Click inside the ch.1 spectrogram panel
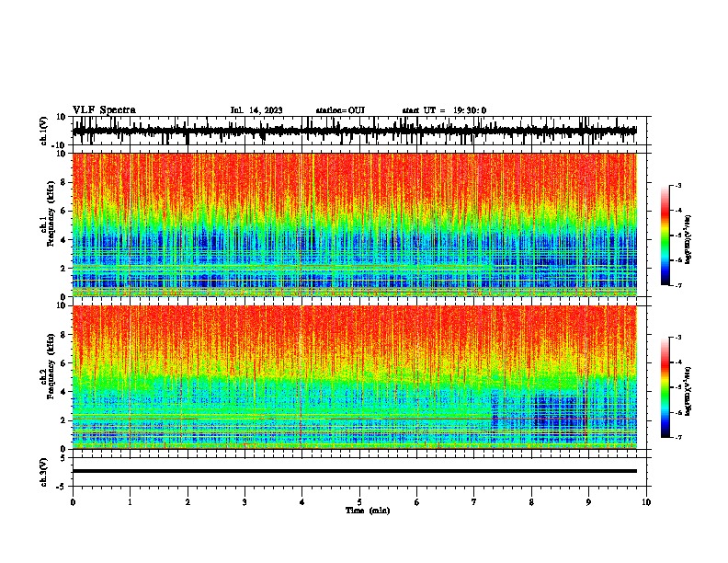728x563 pixels. (x=354, y=224)
